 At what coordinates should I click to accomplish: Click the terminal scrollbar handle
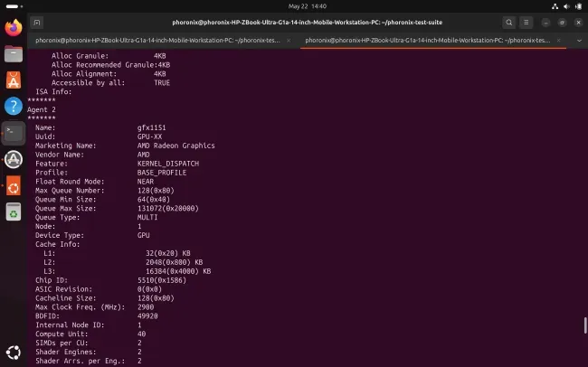pyautogui.click(x=585, y=325)
